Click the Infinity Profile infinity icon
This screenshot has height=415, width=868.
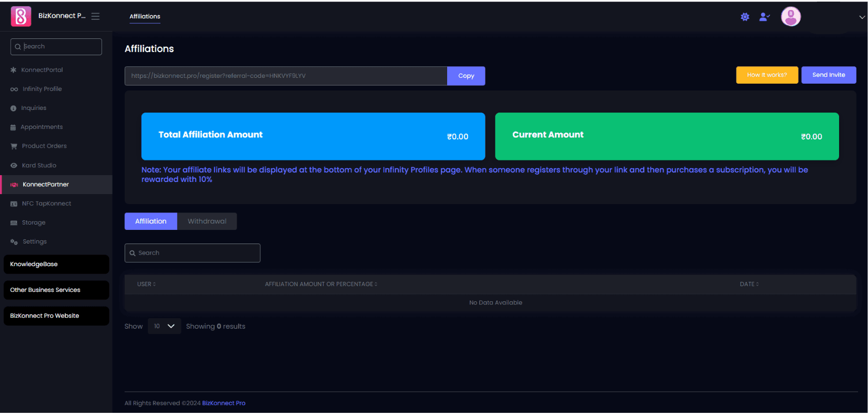pyautogui.click(x=14, y=89)
